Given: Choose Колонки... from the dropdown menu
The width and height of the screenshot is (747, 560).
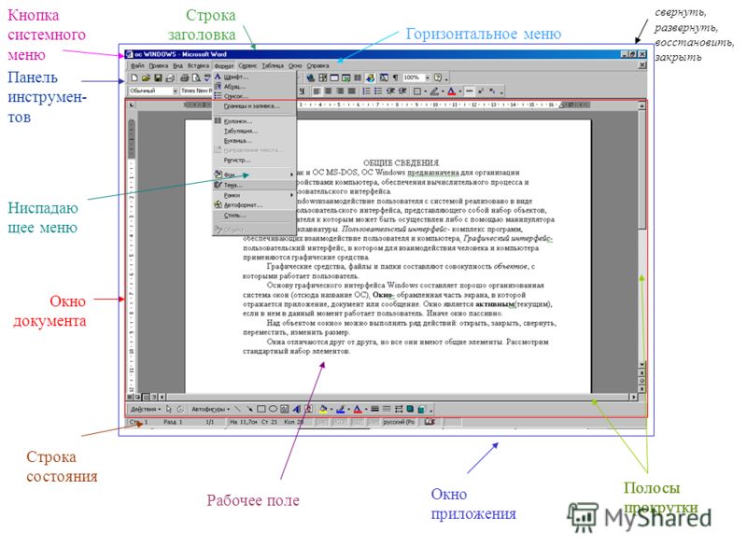Looking at the screenshot, I should pos(254,121).
